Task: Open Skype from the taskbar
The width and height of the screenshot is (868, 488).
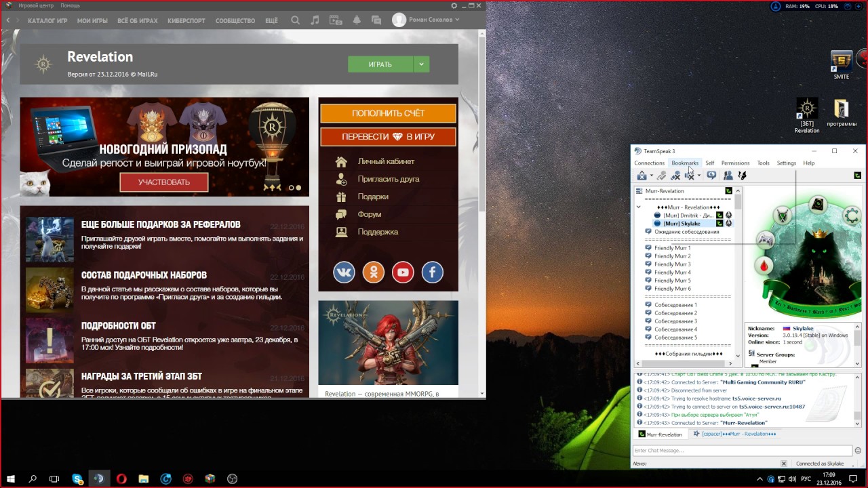Action: click(77, 479)
